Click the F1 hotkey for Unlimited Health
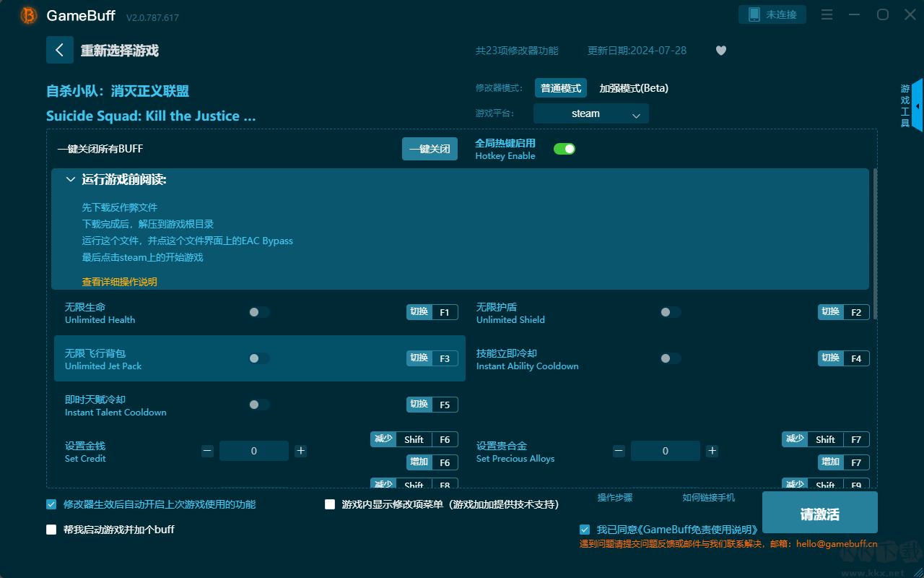The height and width of the screenshot is (578, 924). click(x=432, y=312)
